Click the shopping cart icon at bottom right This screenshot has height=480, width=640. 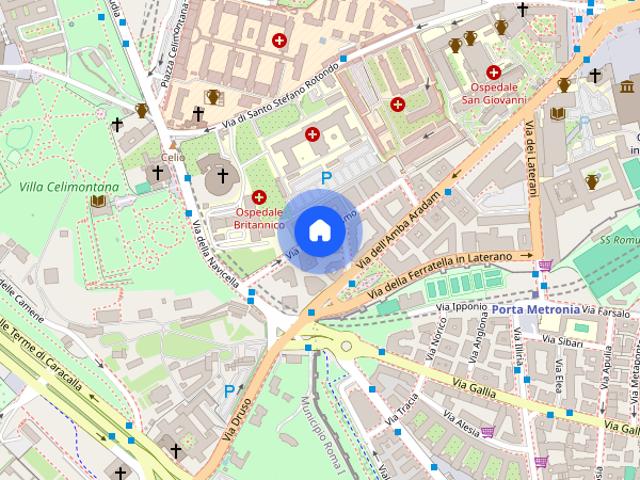coord(541,462)
